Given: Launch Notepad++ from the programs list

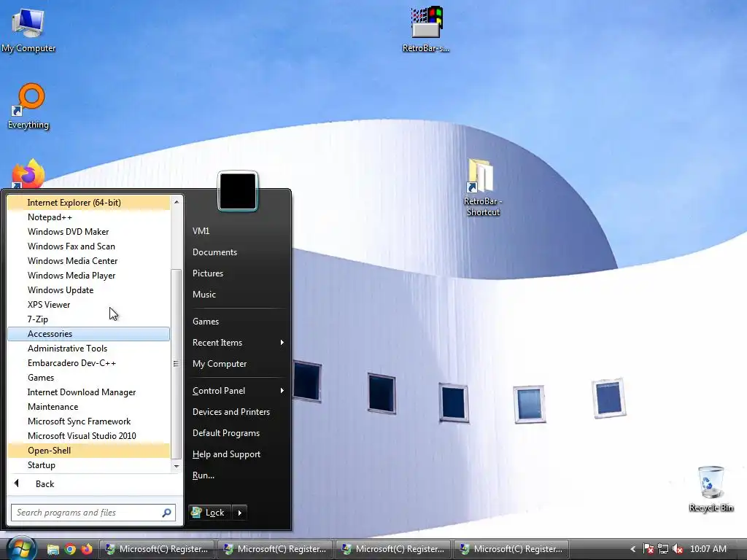Looking at the screenshot, I should pos(88,217).
